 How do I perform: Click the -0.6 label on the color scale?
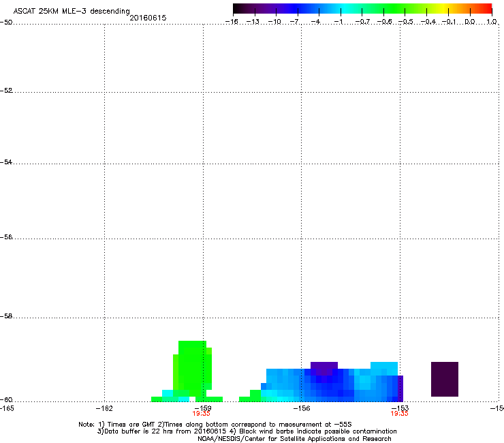[384, 22]
